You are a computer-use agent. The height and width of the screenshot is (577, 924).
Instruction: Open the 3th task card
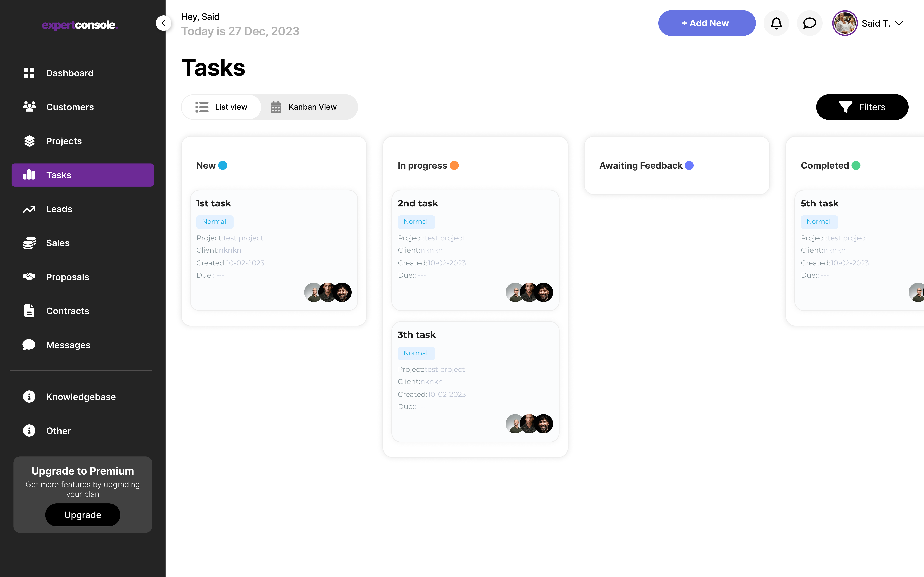475,382
